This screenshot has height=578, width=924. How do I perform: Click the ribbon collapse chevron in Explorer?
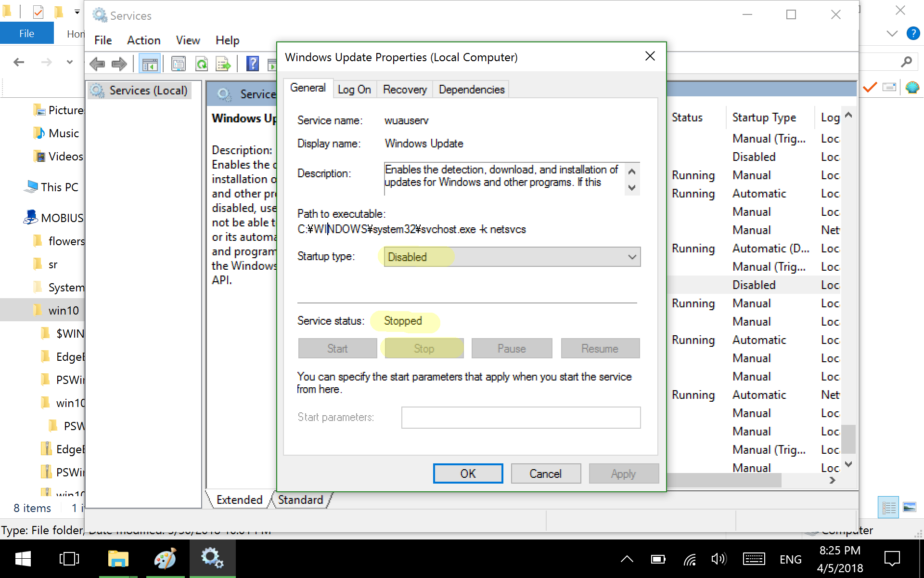point(891,33)
